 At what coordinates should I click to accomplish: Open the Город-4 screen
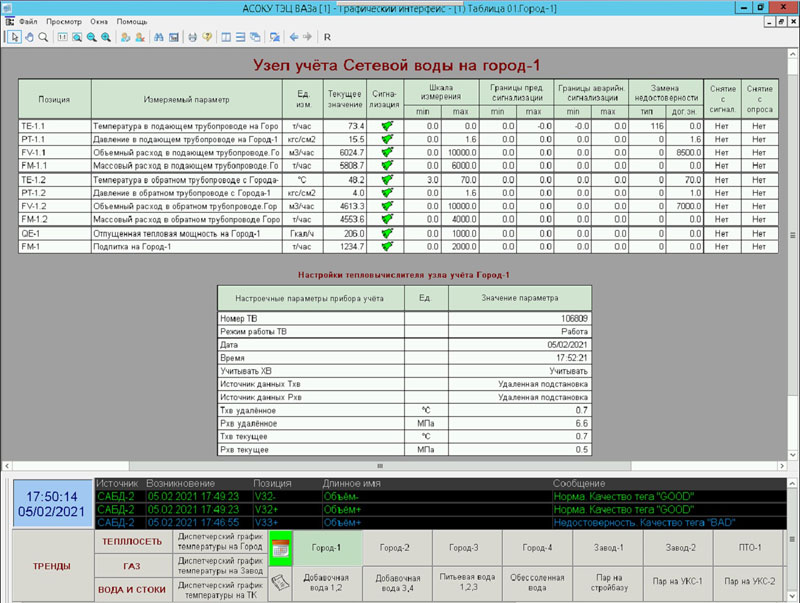[537, 548]
